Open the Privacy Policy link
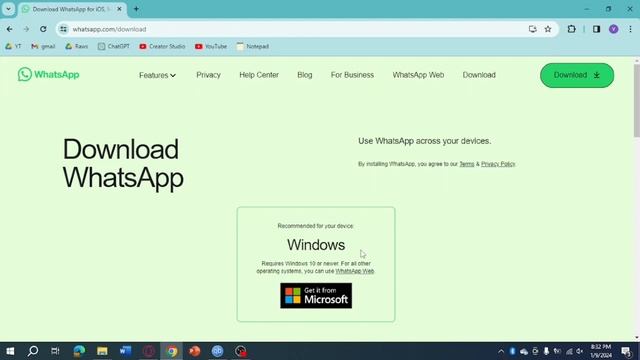Image resolution: width=640 pixels, height=360 pixels. click(498, 164)
